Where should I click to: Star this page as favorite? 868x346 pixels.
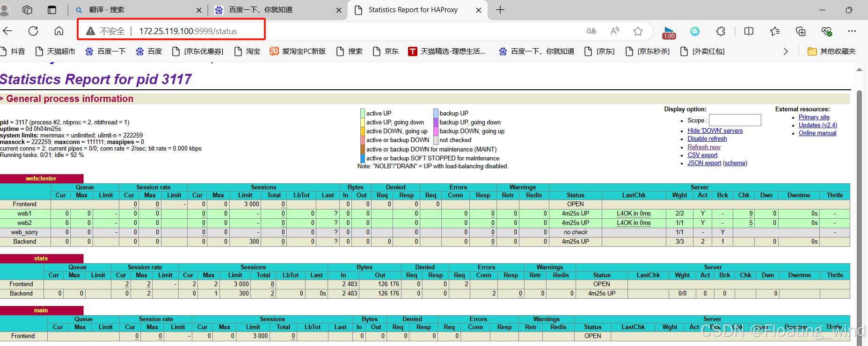(x=638, y=31)
